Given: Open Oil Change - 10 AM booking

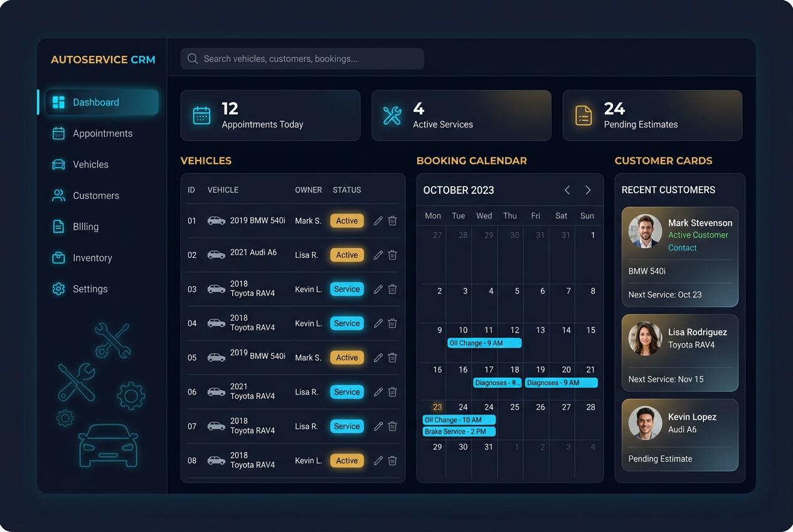Looking at the screenshot, I should coord(459,420).
